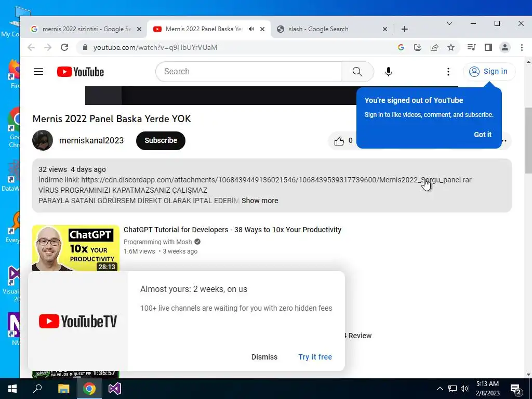Visit the Programming with Mosh channel
The width and height of the screenshot is (532, 399).
click(x=158, y=242)
